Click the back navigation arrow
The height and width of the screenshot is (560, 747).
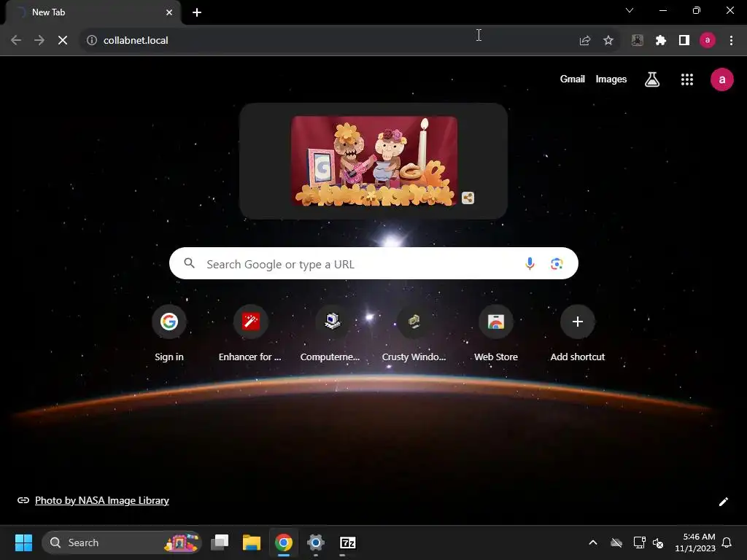(16, 41)
